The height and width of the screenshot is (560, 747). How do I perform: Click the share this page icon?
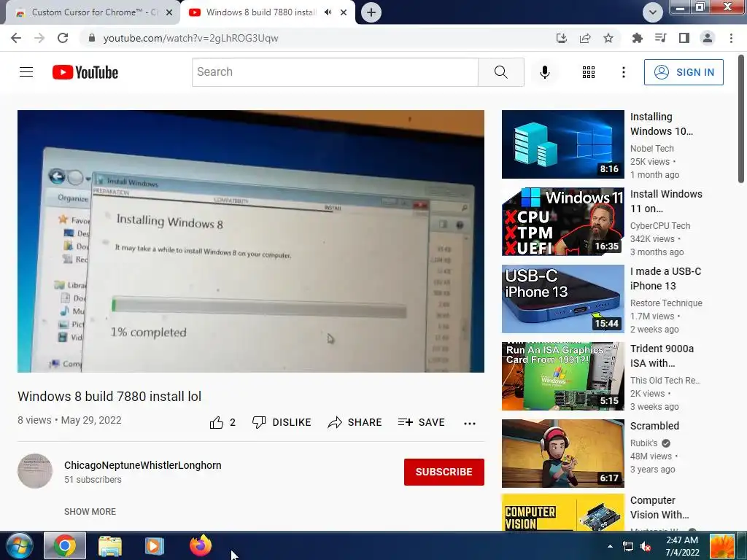click(585, 38)
